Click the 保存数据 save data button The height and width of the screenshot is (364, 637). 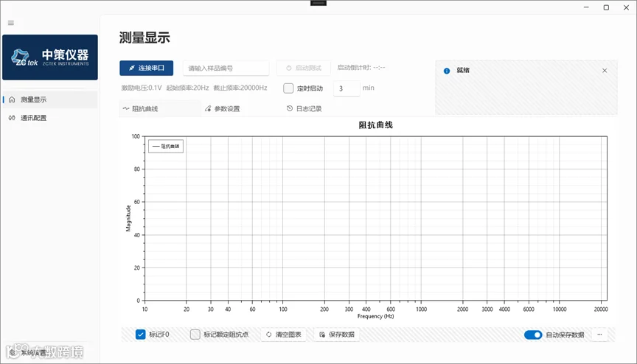[337, 335]
